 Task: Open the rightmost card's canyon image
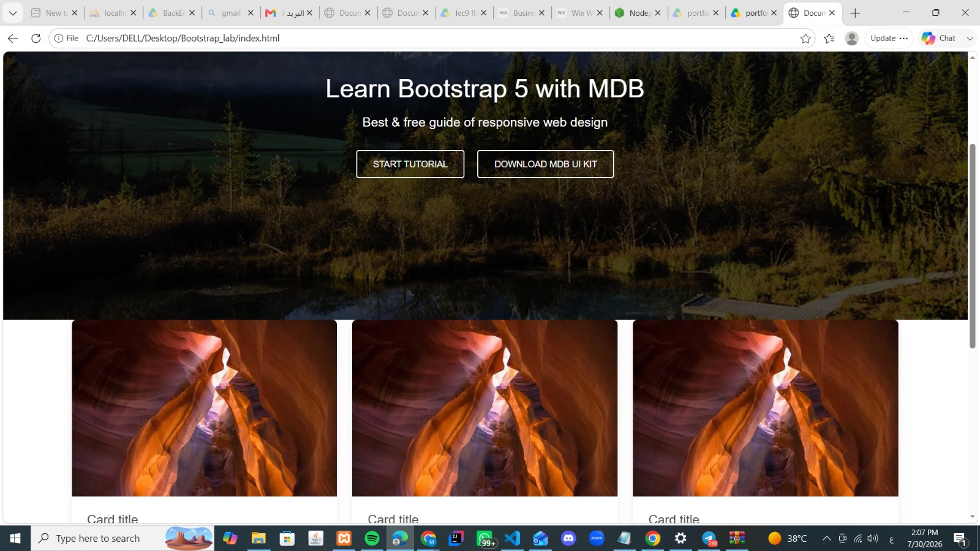click(x=766, y=408)
